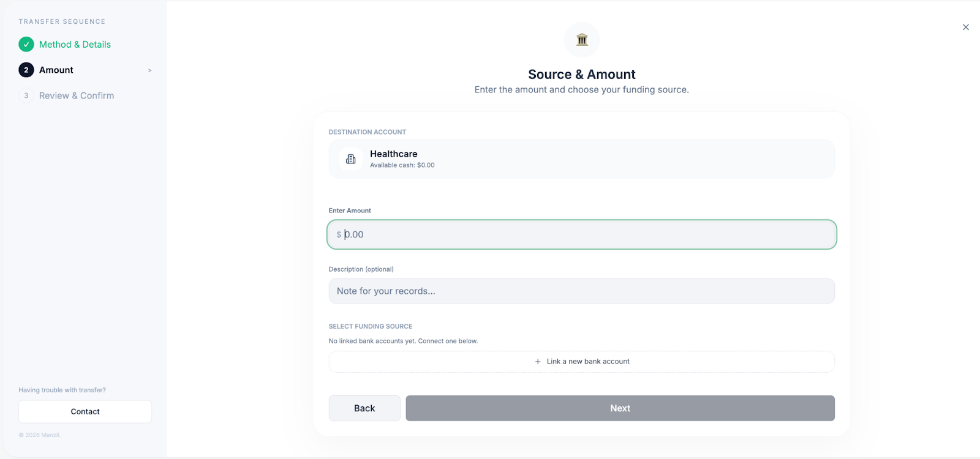Click the step 2 number badge
The image size is (980, 459).
[26, 70]
